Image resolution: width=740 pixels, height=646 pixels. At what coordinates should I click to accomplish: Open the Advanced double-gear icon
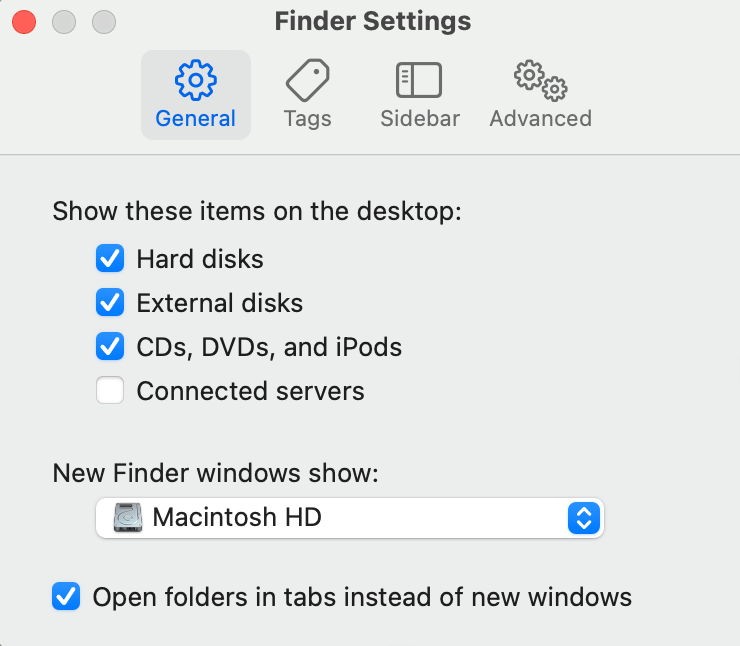coord(541,80)
